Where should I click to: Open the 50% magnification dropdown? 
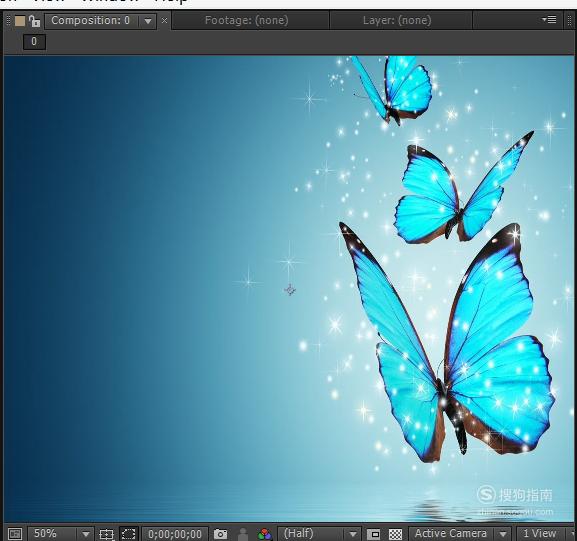point(60,534)
